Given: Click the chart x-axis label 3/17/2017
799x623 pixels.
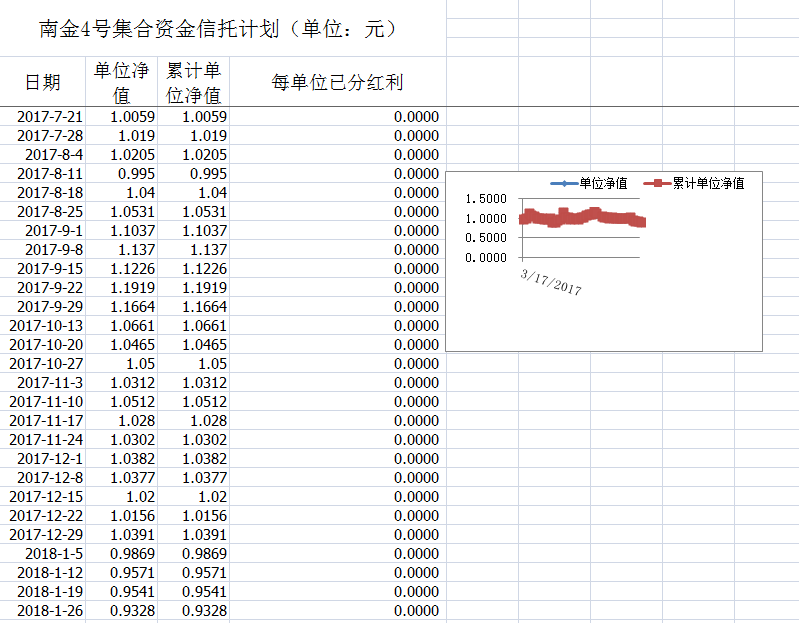Looking at the screenshot, I should [x=551, y=279].
